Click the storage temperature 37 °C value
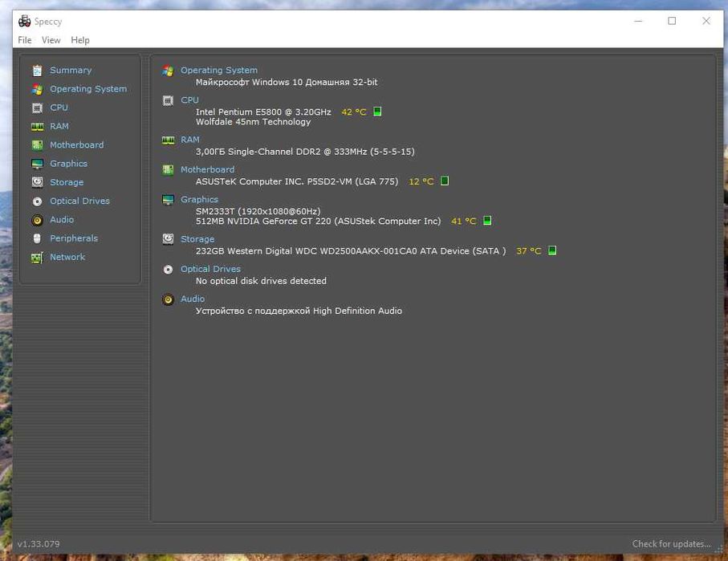The height and width of the screenshot is (561, 728). (x=528, y=250)
